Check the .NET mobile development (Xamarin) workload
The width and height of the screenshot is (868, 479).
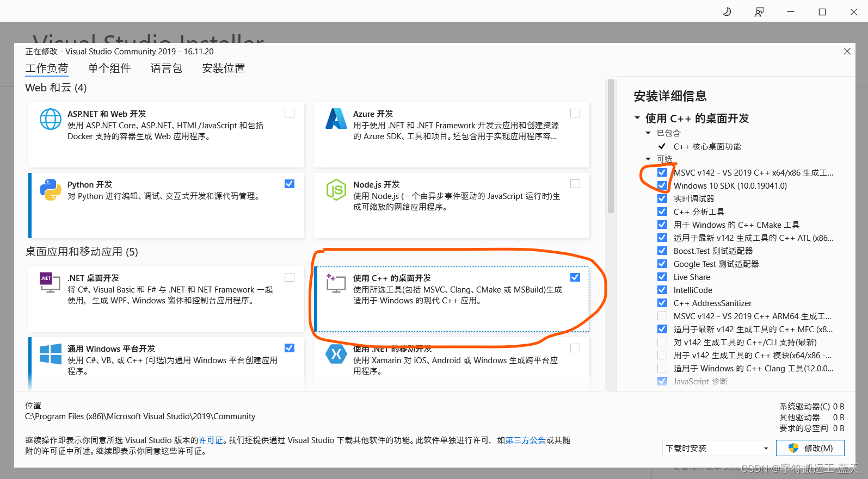tap(575, 348)
